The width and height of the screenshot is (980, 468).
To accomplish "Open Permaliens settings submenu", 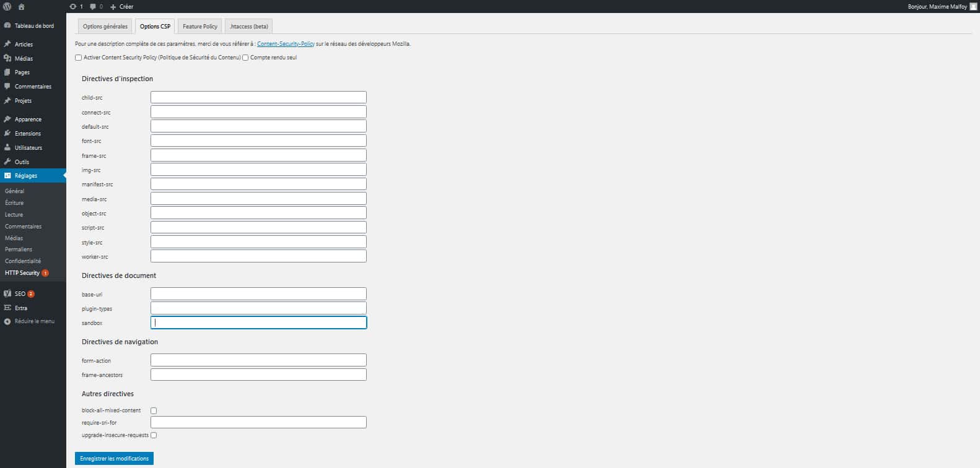I will point(19,249).
